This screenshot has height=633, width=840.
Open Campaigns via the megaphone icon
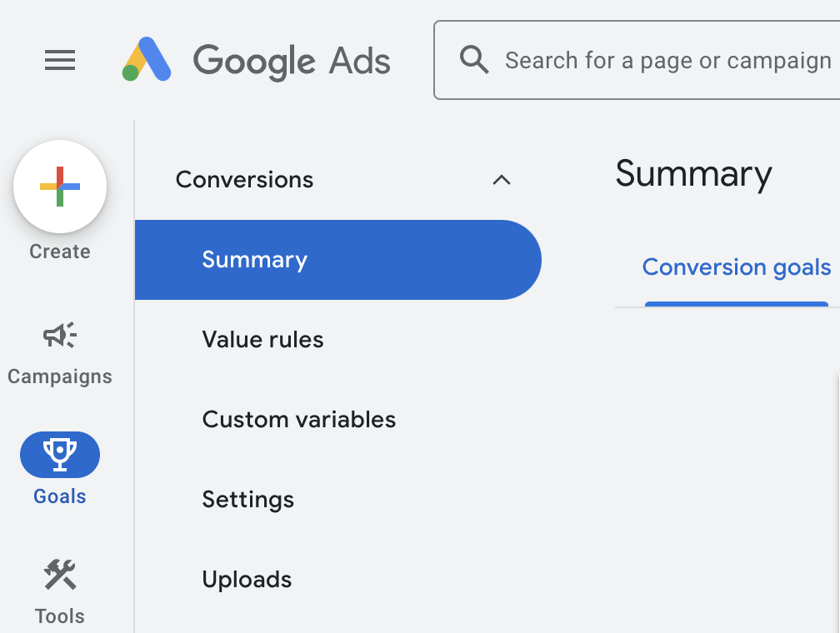point(60,336)
